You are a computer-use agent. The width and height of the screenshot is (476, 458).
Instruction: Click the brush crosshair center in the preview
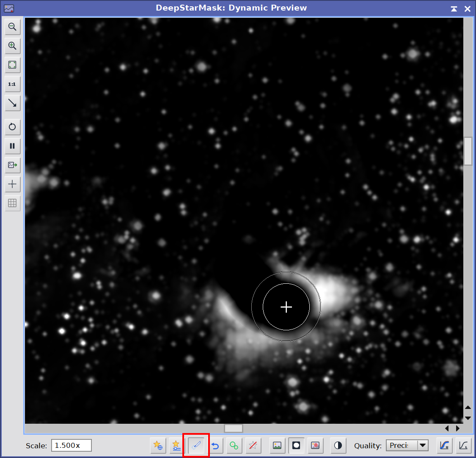[x=286, y=307]
